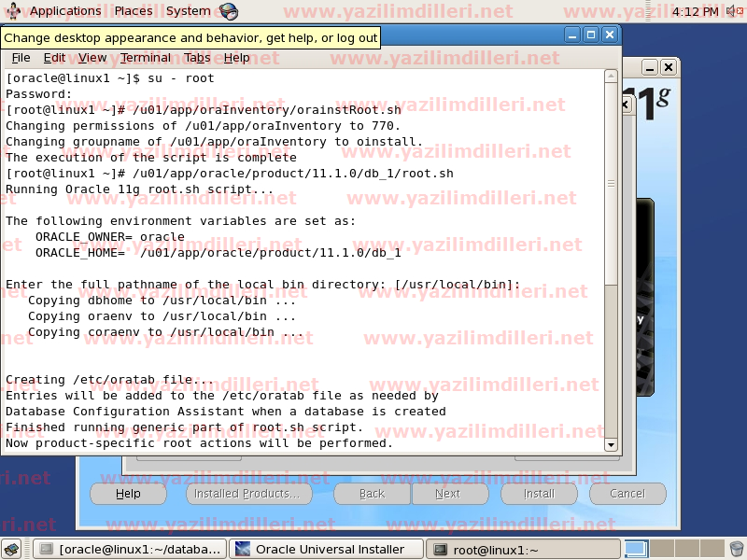This screenshot has width=747, height=560.
Task: Click the 4:12 PM clock
Action: (695, 11)
